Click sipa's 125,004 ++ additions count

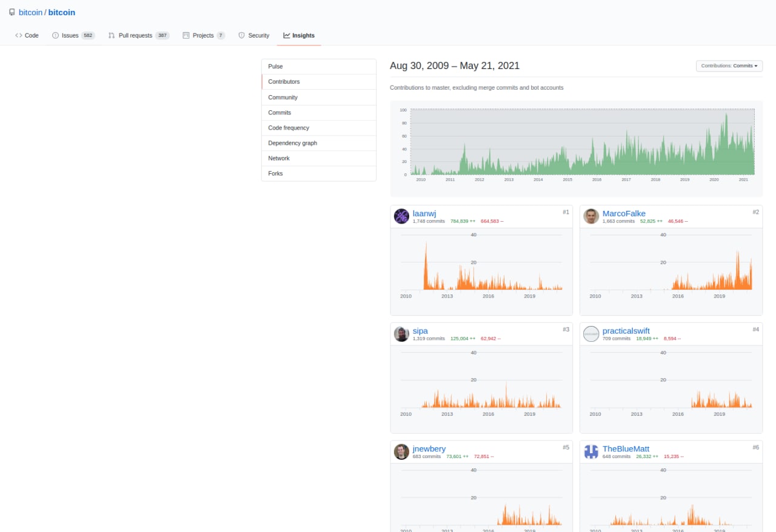pyautogui.click(x=463, y=339)
